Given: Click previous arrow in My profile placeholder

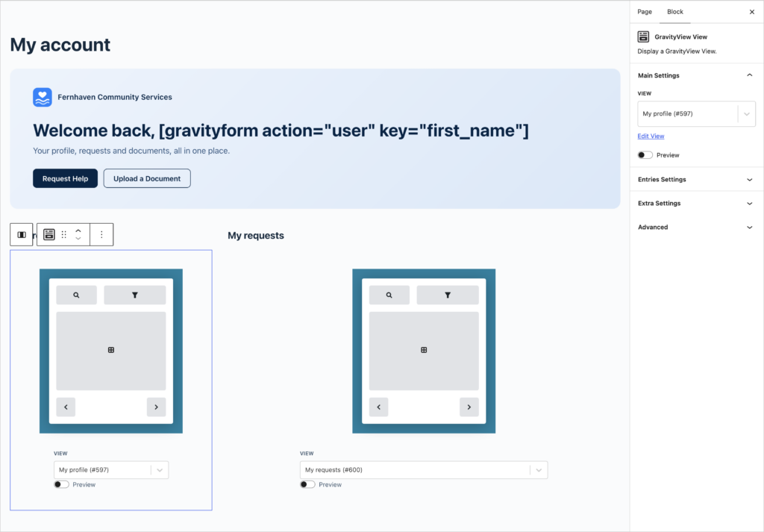Looking at the screenshot, I should point(66,407).
